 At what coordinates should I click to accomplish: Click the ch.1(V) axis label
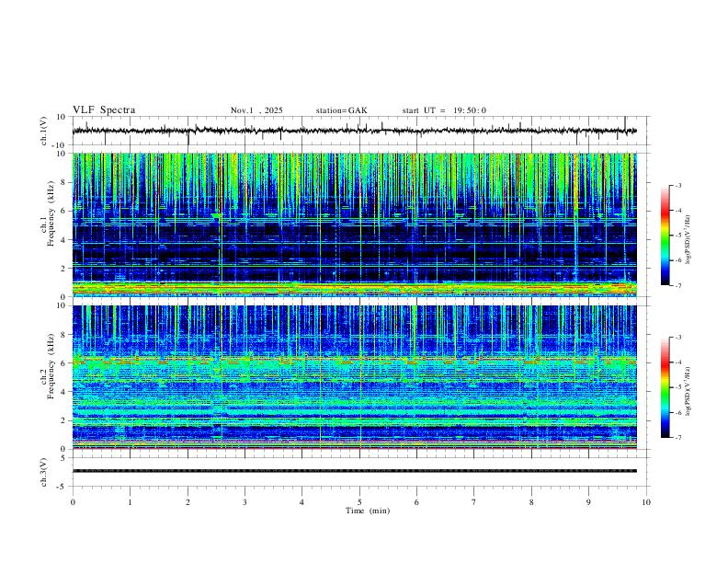coord(44,131)
